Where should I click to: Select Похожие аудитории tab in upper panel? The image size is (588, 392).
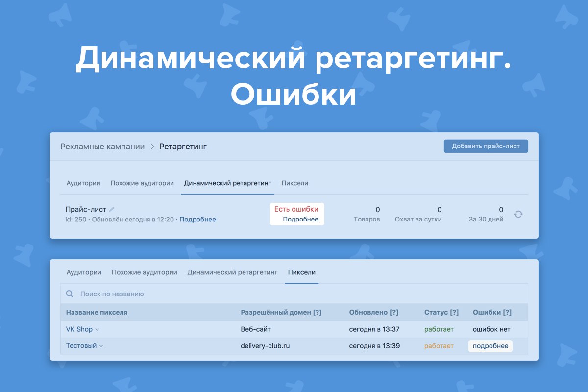click(142, 183)
